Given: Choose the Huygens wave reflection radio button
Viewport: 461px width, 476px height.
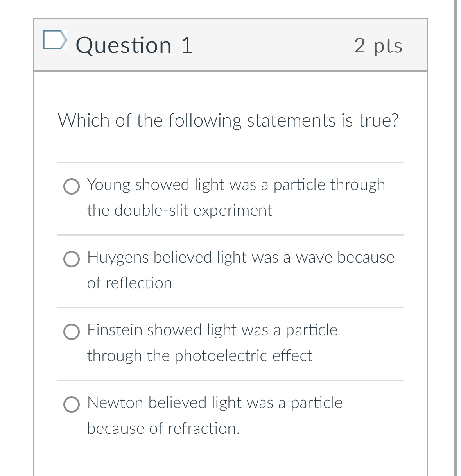Looking at the screenshot, I should pyautogui.click(x=71, y=259).
